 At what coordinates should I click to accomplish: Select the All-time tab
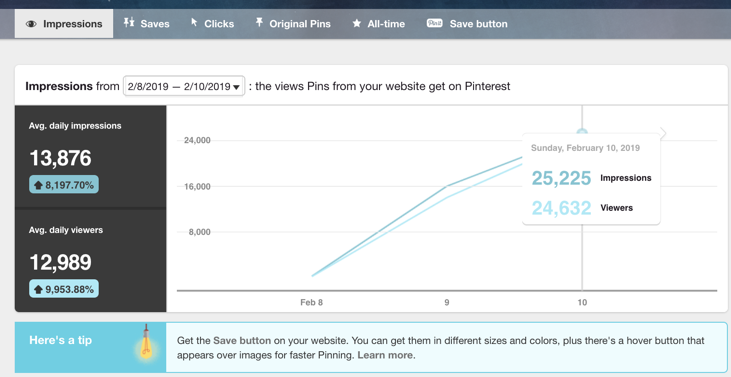point(379,23)
